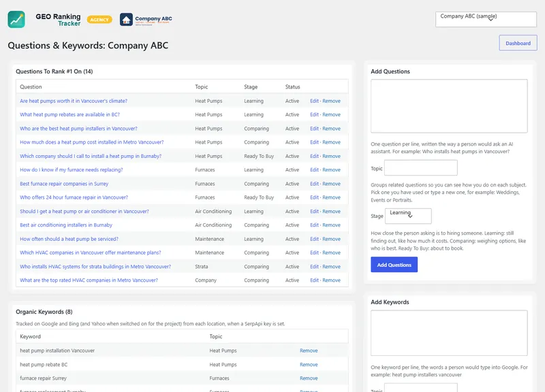
Task: Click the GEO Ranking Tracker chart logo icon
Action: click(16, 20)
